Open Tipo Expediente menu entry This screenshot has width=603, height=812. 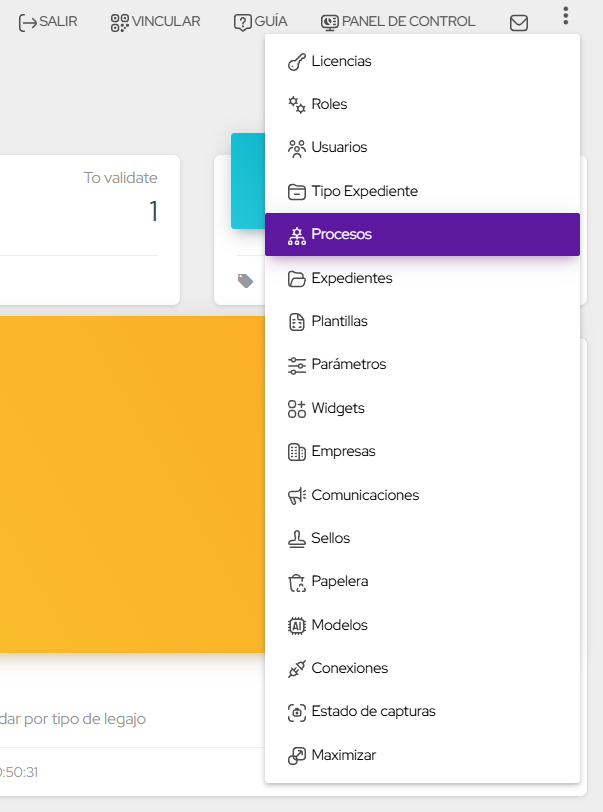pyautogui.click(x=364, y=192)
